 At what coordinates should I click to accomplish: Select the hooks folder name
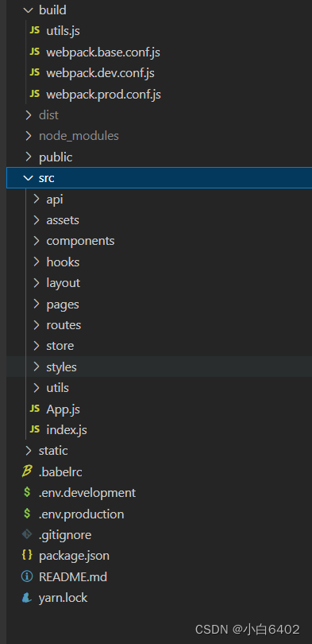63,262
